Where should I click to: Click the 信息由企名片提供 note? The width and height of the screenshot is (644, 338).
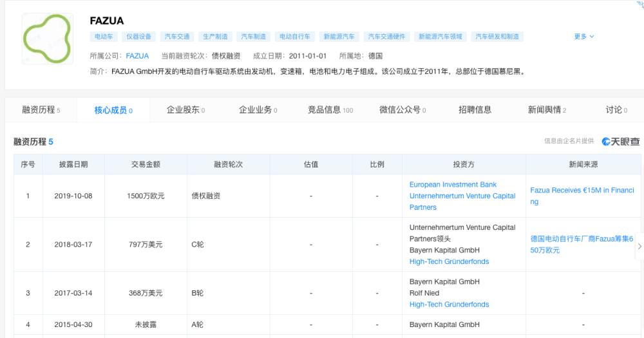coord(569,141)
